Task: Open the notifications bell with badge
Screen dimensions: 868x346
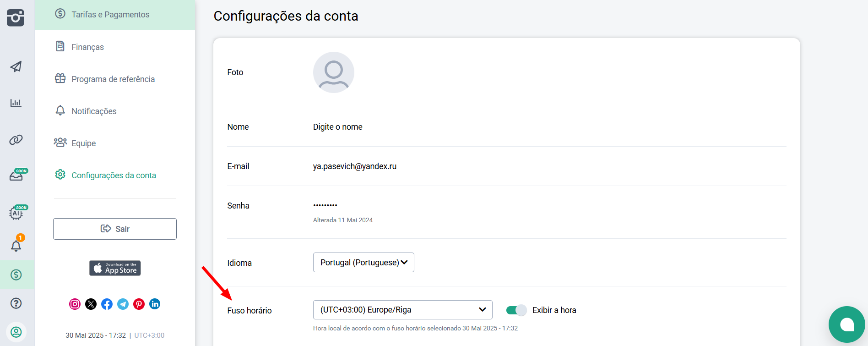Action: pyautogui.click(x=16, y=246)
